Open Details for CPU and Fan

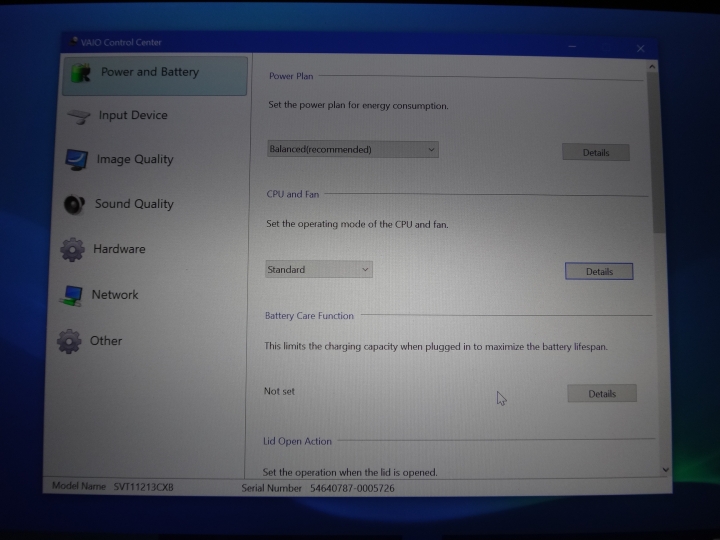tap(599, 271)
